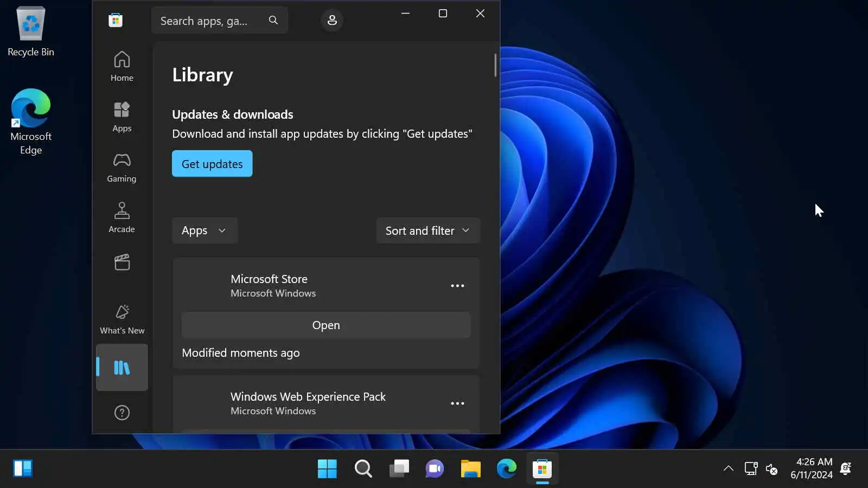Open the Help question mark icon
The height and width of the screenshot is (488, 868).
(122, 413)
